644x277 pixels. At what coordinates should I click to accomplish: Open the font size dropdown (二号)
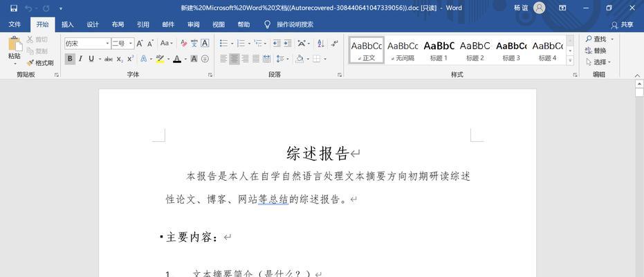(131, 43)
